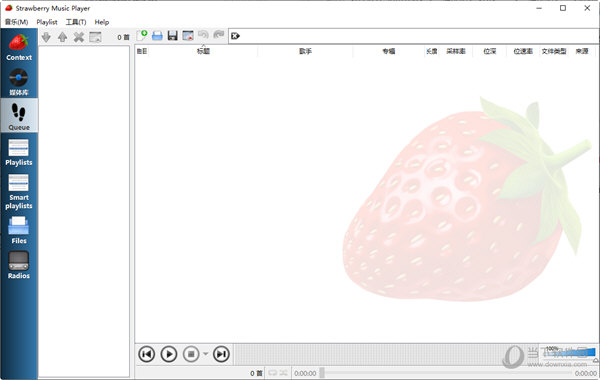
Task: Select the Queue sidebar tab
Action: (x=19, y=116)
